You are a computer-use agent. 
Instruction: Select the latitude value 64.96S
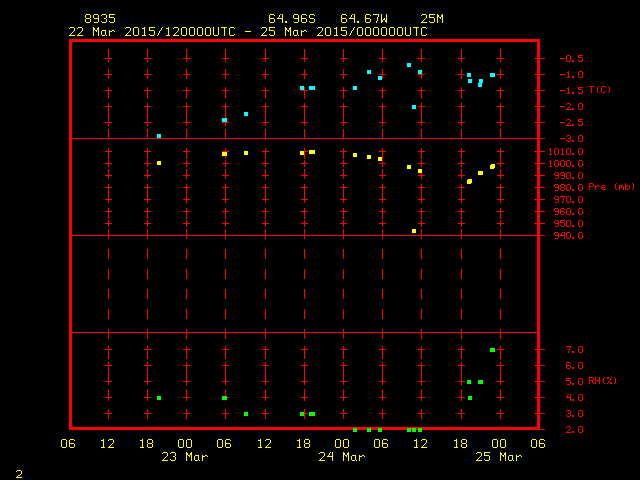pos(291,19)
